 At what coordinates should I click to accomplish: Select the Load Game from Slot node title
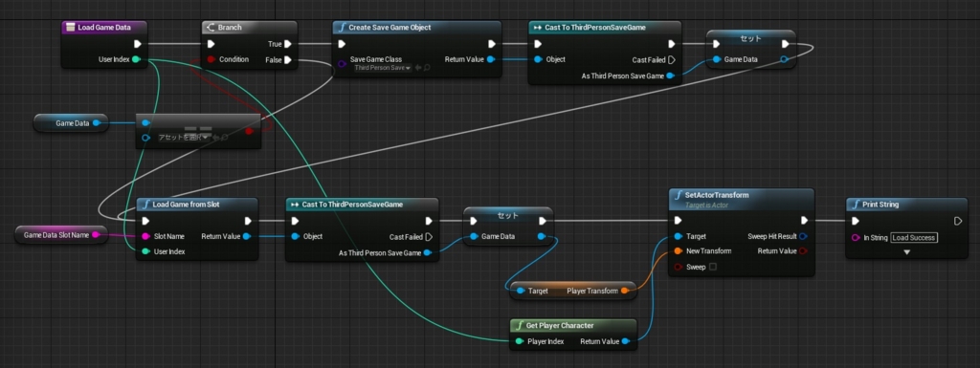click(x=186, y=205)
